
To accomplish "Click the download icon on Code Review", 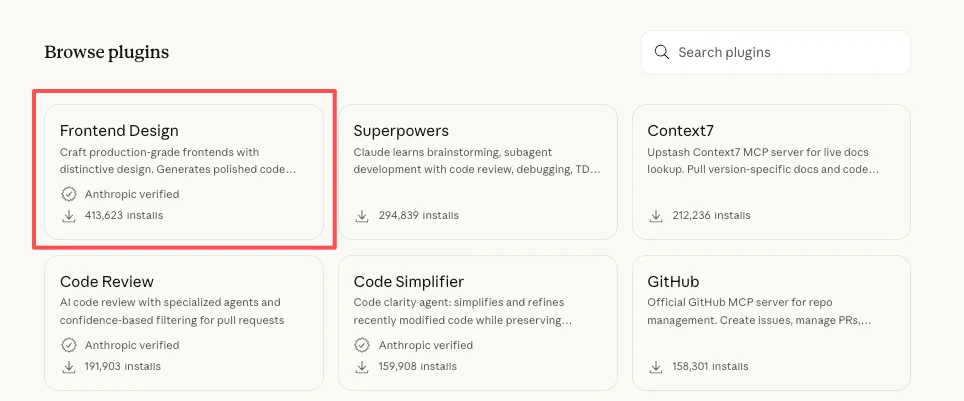I will coord(69,366).
